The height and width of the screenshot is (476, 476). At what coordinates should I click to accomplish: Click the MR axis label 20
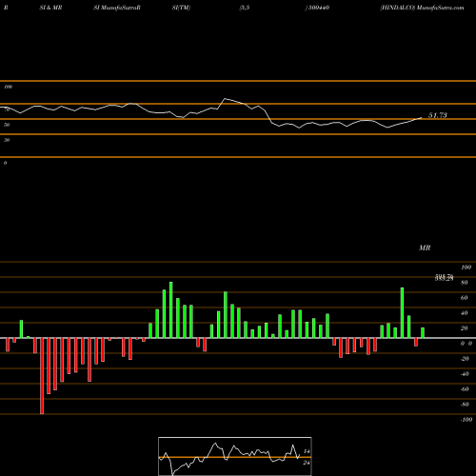click(x=465, y=328)
